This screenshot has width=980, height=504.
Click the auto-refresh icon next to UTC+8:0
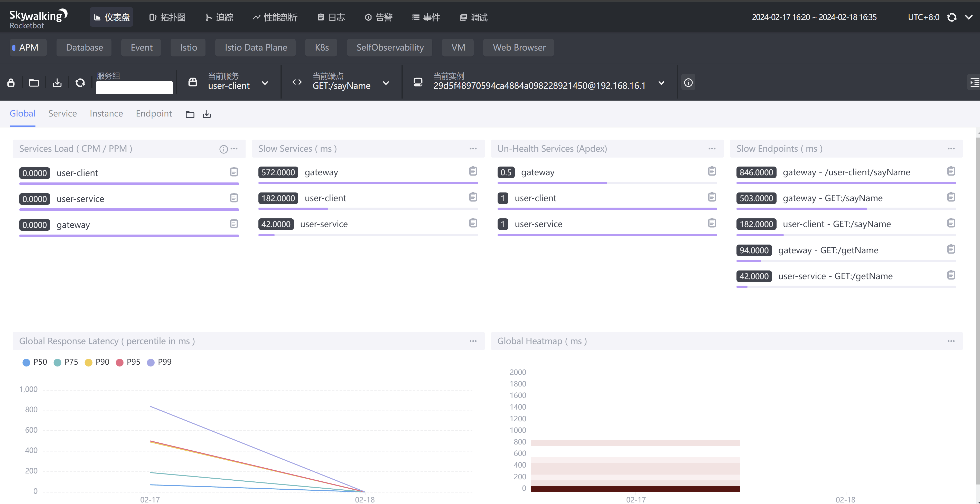[952, 17]
